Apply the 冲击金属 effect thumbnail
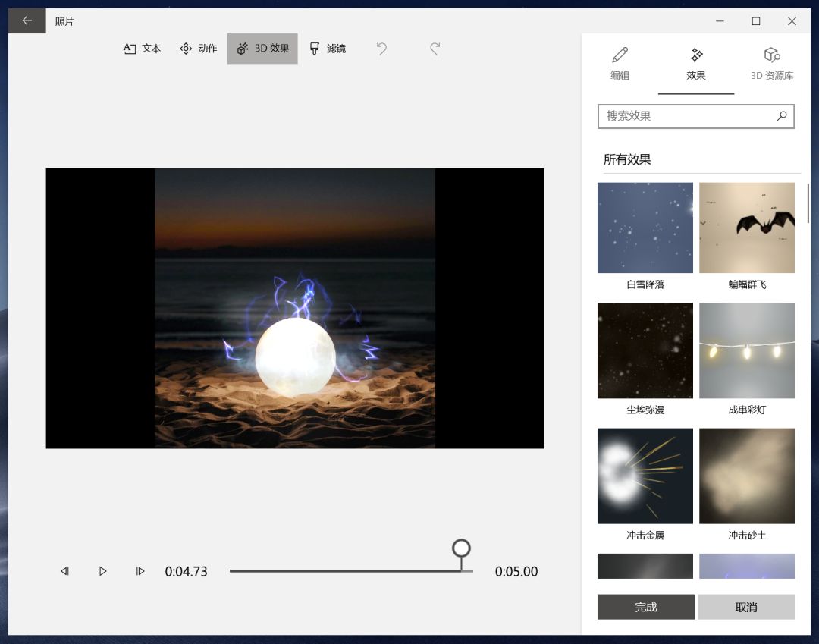 click(645, 476)
